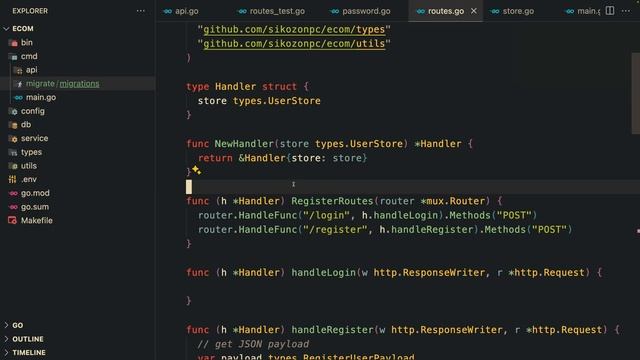Viewport: 640px width, 360px height.
Task: Select the routes.go tab
Action: [446, 11]
